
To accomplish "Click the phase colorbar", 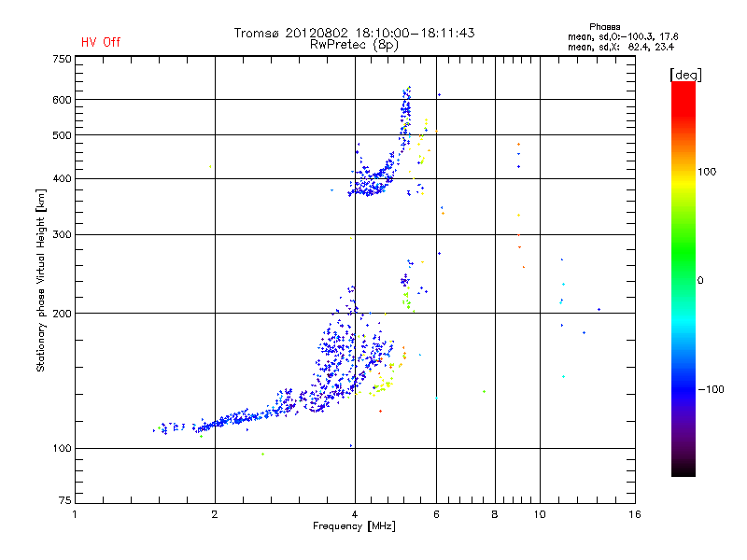I will (x=684, y=278).
